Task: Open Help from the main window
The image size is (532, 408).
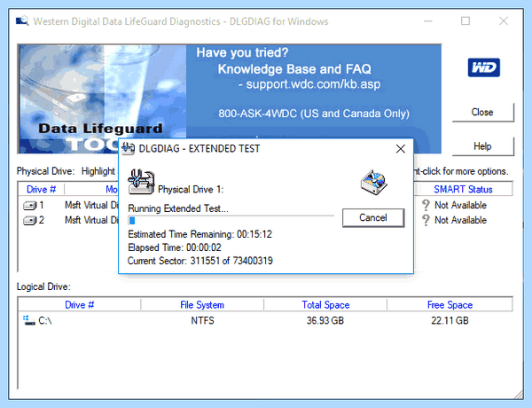Action: coord(483,146)
